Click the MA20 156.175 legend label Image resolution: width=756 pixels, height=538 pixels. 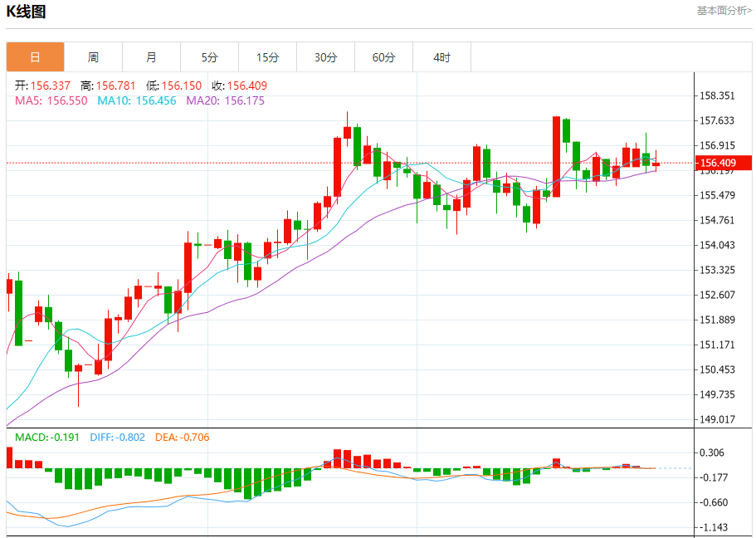226,100
